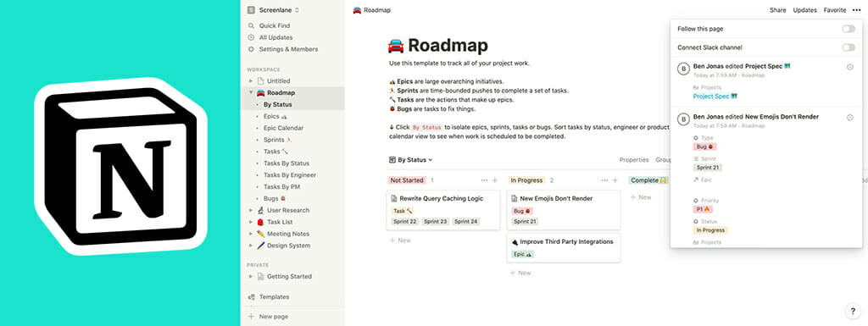868x326 pixels.
Task: Collapse the Roadmap page tree
Action: pyautogui.click(x=251, y=93)
